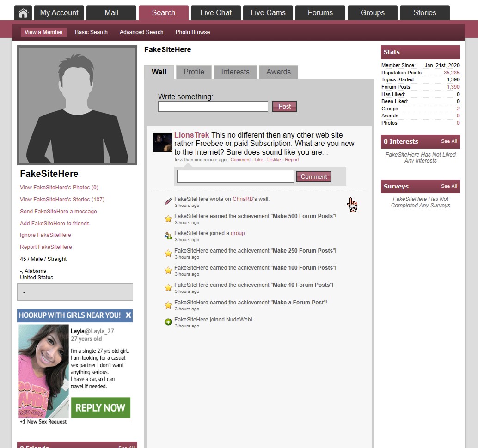Open the Awards tab
Screen dimensions: 478x448
point(278,72)
